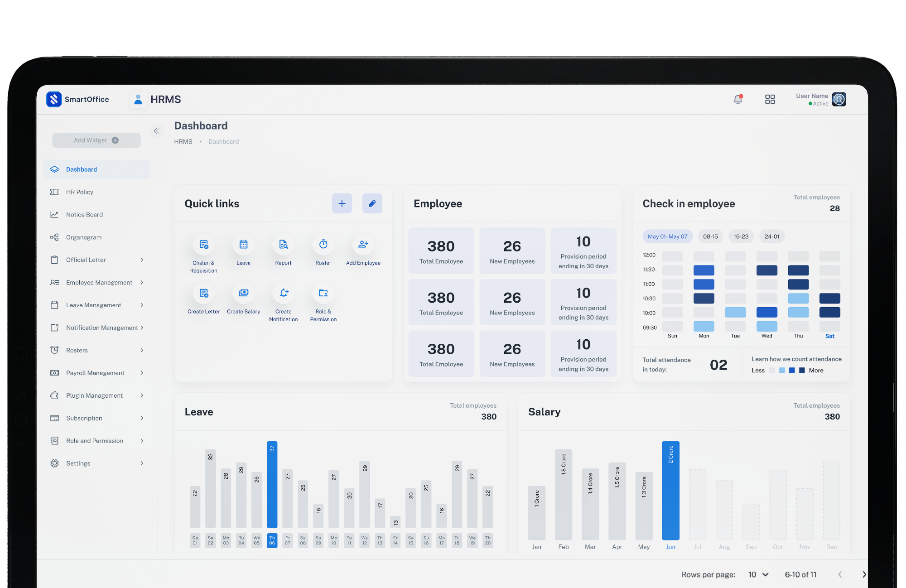The image size is (906, 588).
Task: Click the darkest navy legend swatch
Action: point(802,370)
